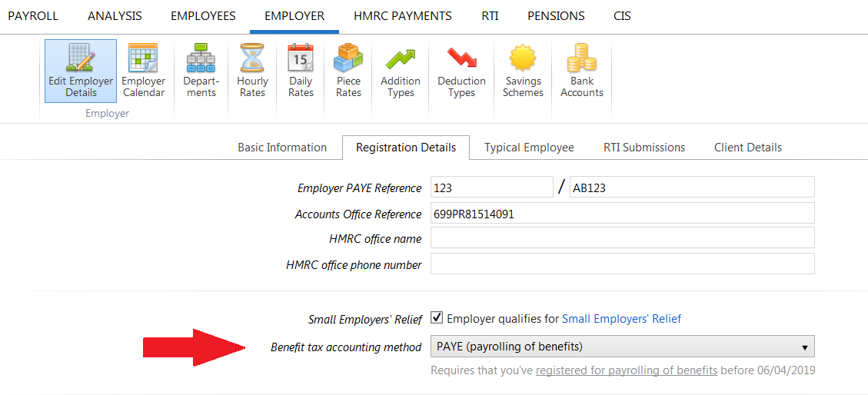868x395 pixels.
Task: Open the RTI menu
Action: point(490,16)
